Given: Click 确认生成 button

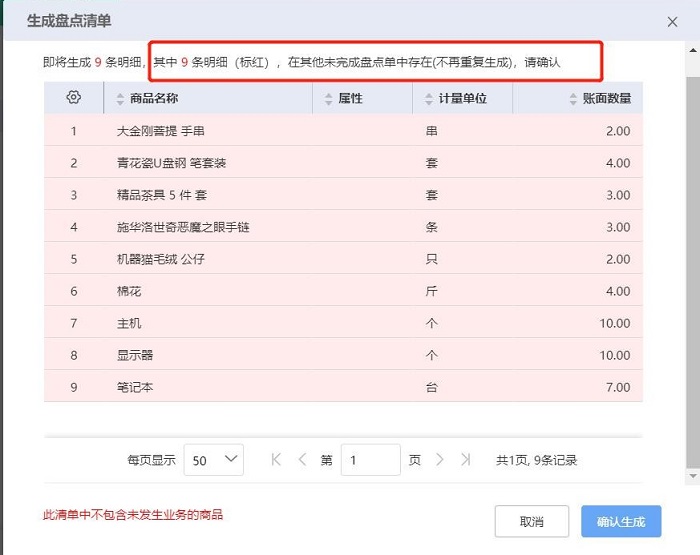Looking at the screenshot, I should [x=621, y=521].
